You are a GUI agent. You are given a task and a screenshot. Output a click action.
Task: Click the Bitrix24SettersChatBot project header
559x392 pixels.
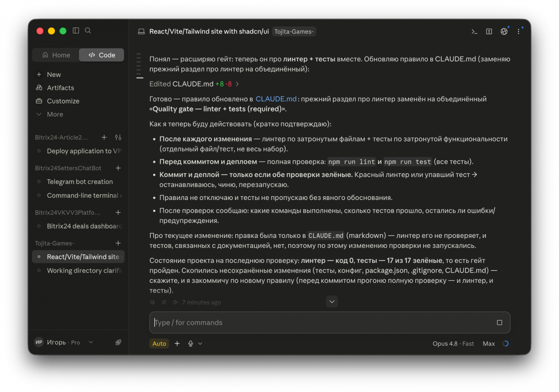[x=68, y=168]
